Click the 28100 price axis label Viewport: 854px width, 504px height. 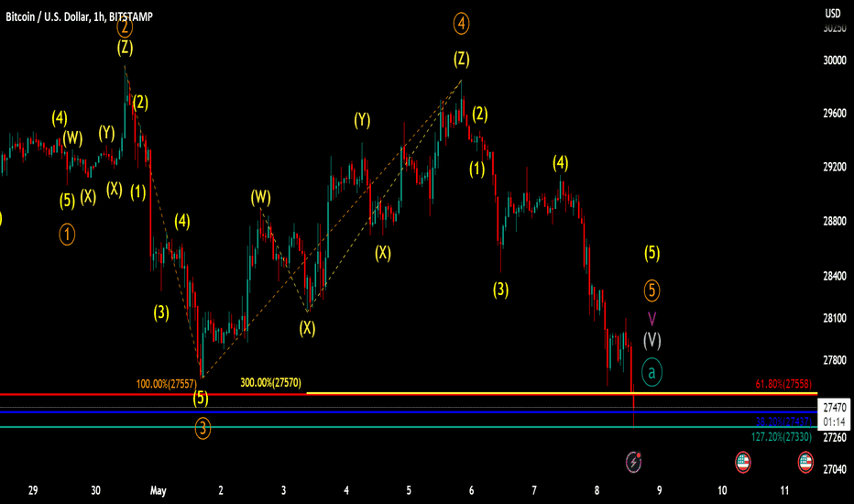(835, 318)
